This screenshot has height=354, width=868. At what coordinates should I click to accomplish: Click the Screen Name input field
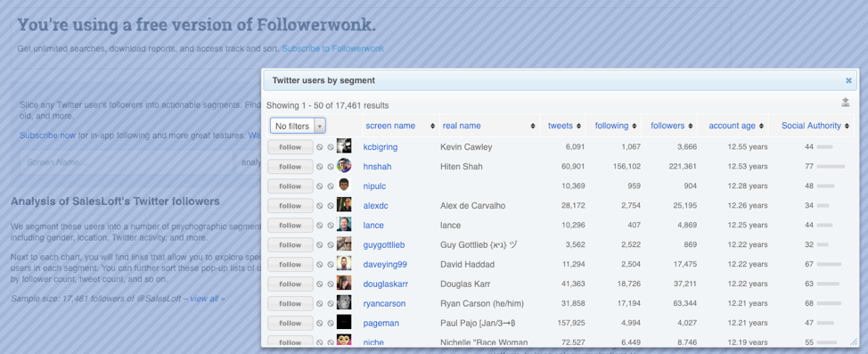pyautogui.click(x=127, y=162)
